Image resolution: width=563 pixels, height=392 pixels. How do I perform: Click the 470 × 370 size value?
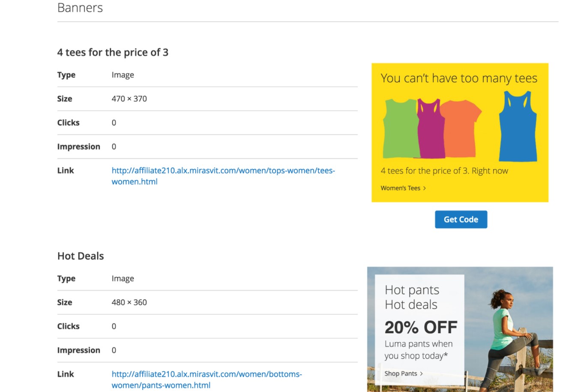point(129,99)
